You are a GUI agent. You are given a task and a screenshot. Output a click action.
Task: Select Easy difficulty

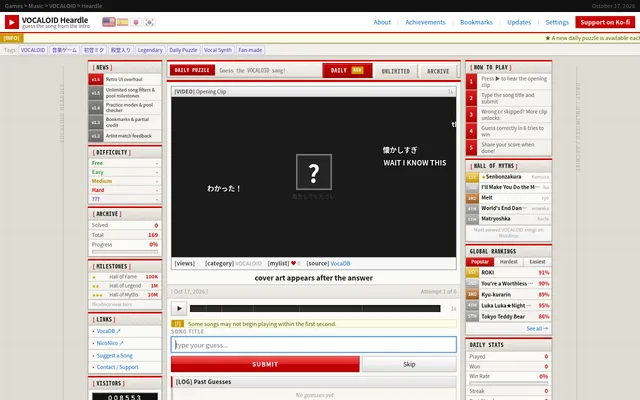(x=125, y=172)
